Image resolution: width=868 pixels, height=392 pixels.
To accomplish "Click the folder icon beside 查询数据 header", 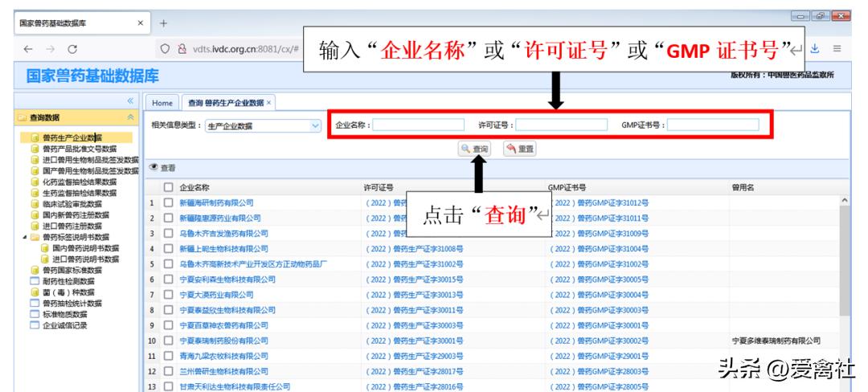I will pyautogui.click(x=23, y=118).
